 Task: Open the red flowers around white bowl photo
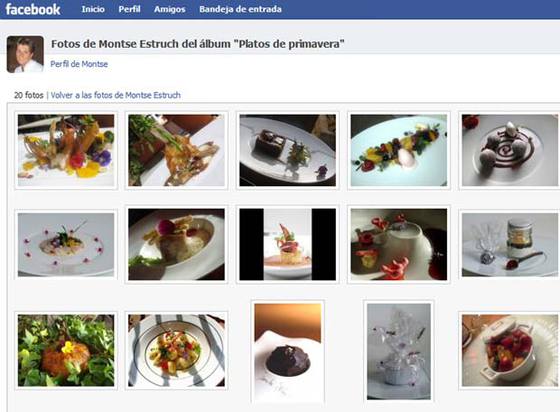coord(399,245)
